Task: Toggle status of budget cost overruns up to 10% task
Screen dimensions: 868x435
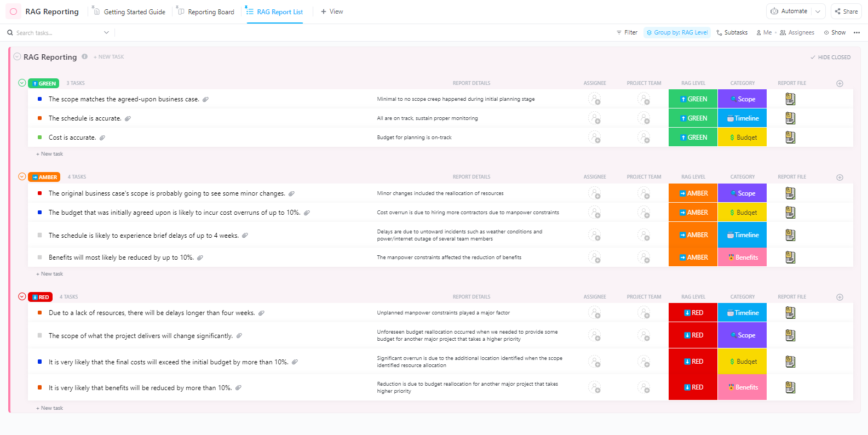Action: pyautogui.click(x=39, y=213)
